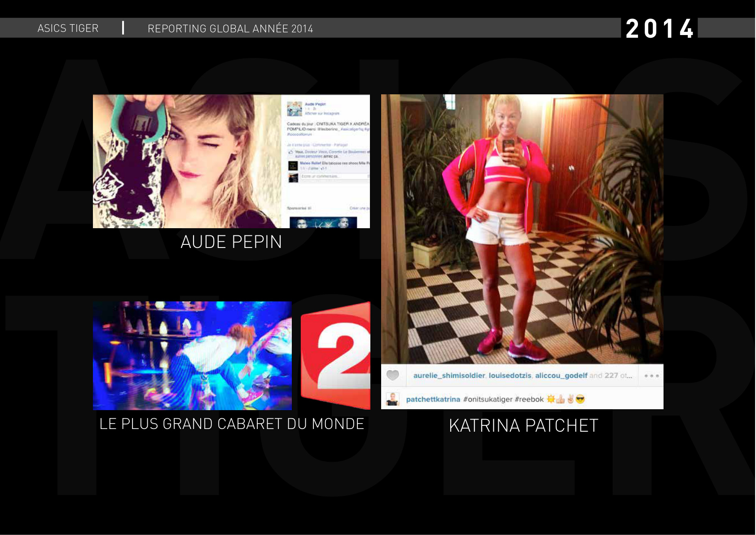
Task: Click the thumbs-up emoji in the caption
Action: (x=560, y=399)
